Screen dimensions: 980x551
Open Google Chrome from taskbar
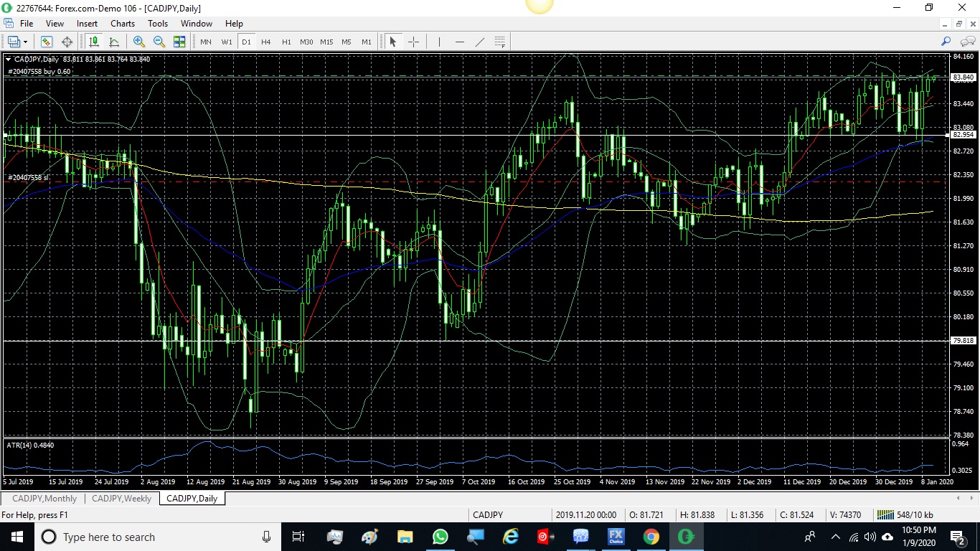651,537
